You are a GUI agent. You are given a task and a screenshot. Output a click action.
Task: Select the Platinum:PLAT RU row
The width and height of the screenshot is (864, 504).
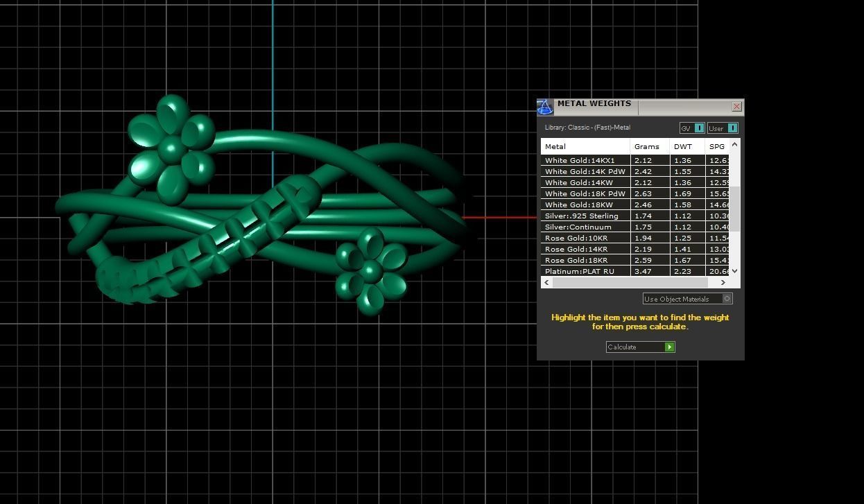[x=635, y=271]
